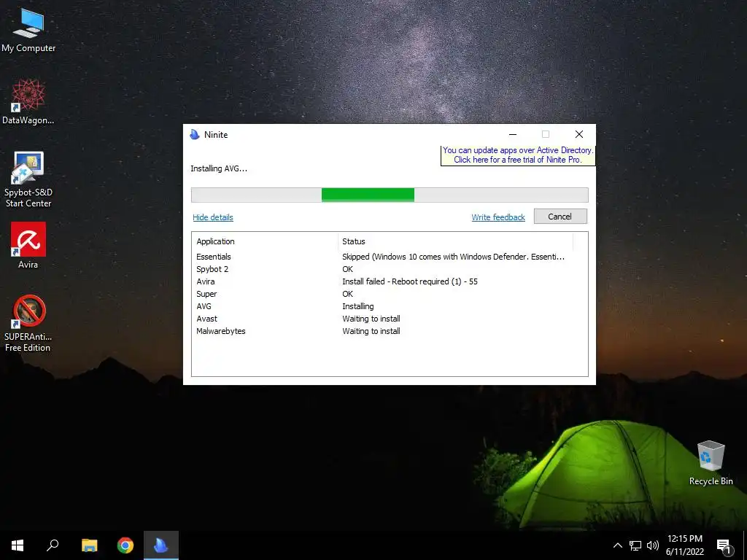Click the Ninite taskbar button
The image size is (747, 560).
click(161, 545)
